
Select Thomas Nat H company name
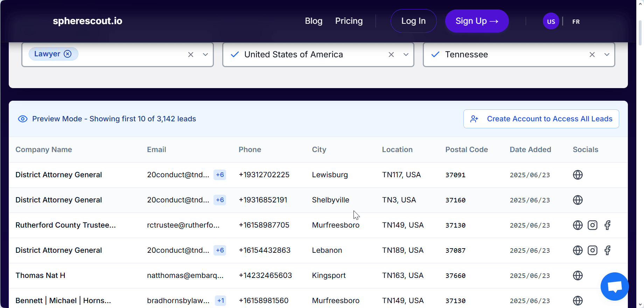point(40,275)
